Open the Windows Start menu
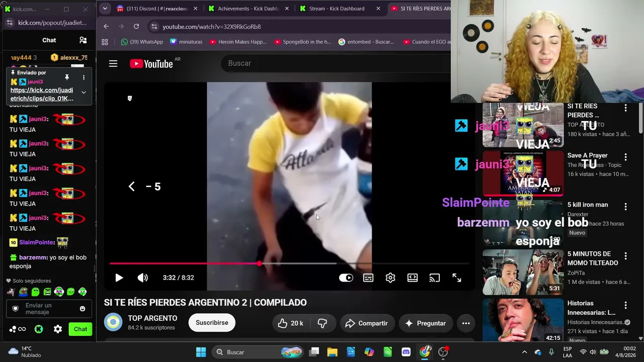This screenshot has height=362, width=644. [x=201, y=352]
